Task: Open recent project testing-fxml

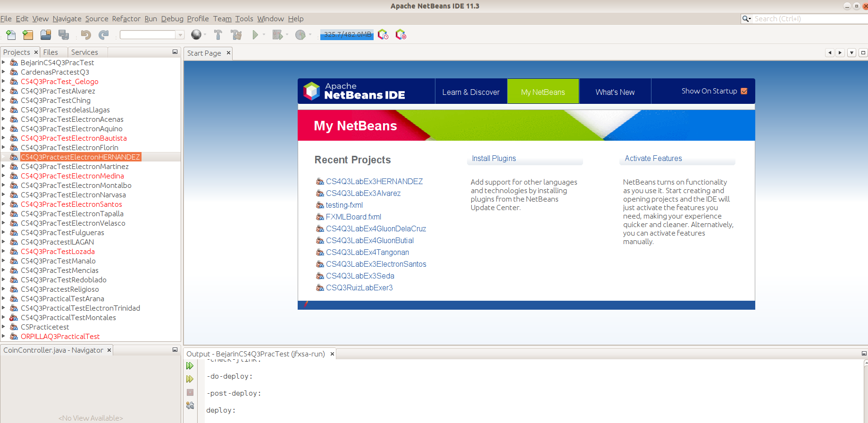Action: 344,205
